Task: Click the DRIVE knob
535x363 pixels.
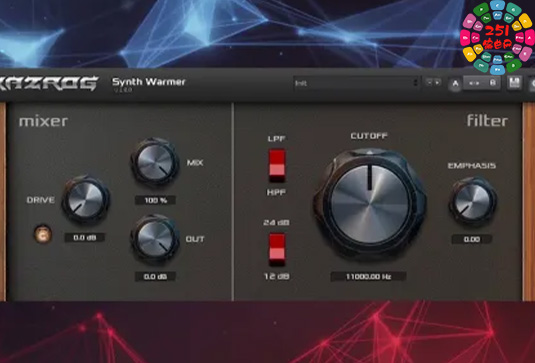Action: [86, 199]
